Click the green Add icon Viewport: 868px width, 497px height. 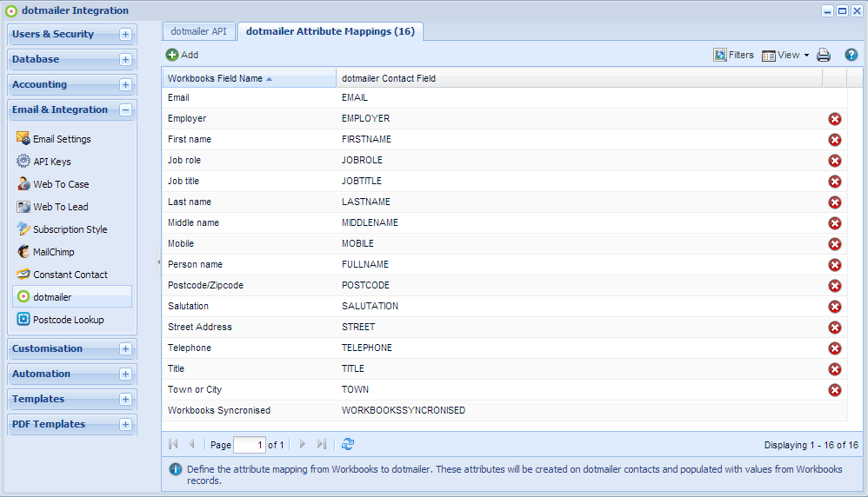[x=172, y=55]
